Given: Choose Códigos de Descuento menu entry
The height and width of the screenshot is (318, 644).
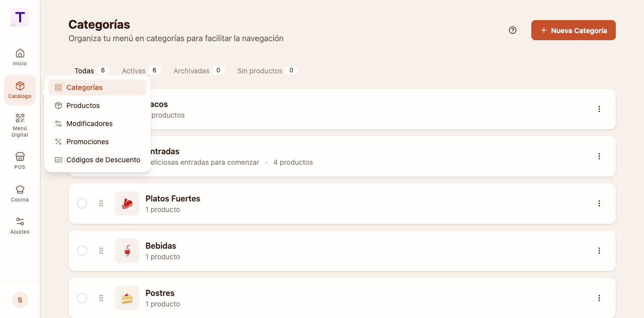Looking at the screenshot, I should pos(97,160).
